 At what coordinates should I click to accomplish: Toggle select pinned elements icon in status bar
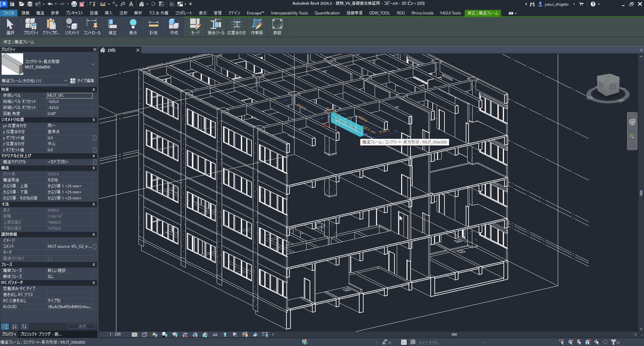pyautogui.click(x=579, y=342)
